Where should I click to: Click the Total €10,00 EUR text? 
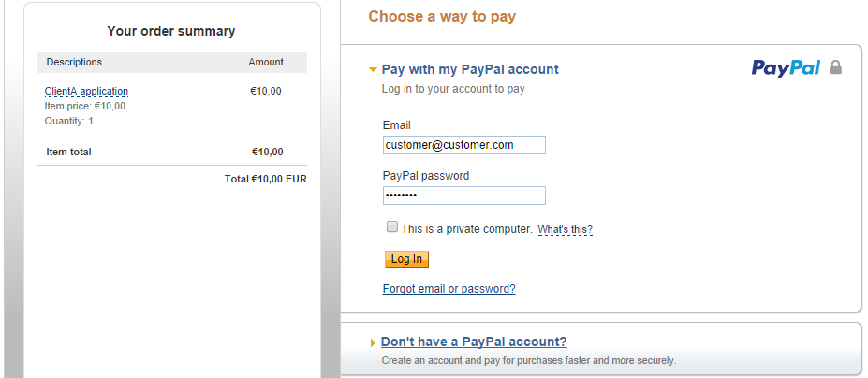(x=266, y=180)
